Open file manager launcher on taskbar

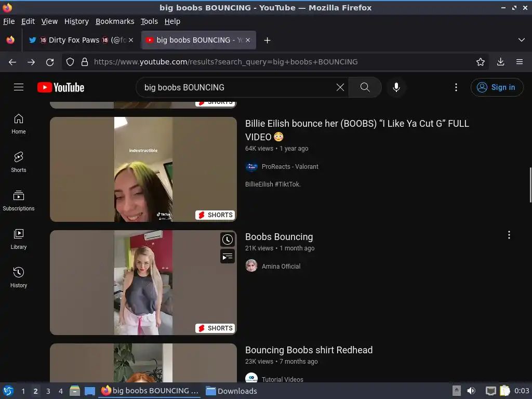(x=75, y=391)
